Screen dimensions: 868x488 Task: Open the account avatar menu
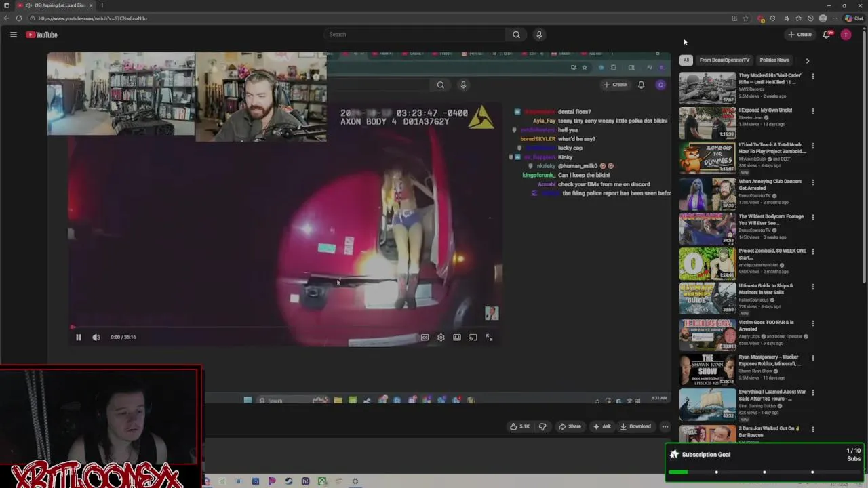pyautogui.click(x=846, y=35)
